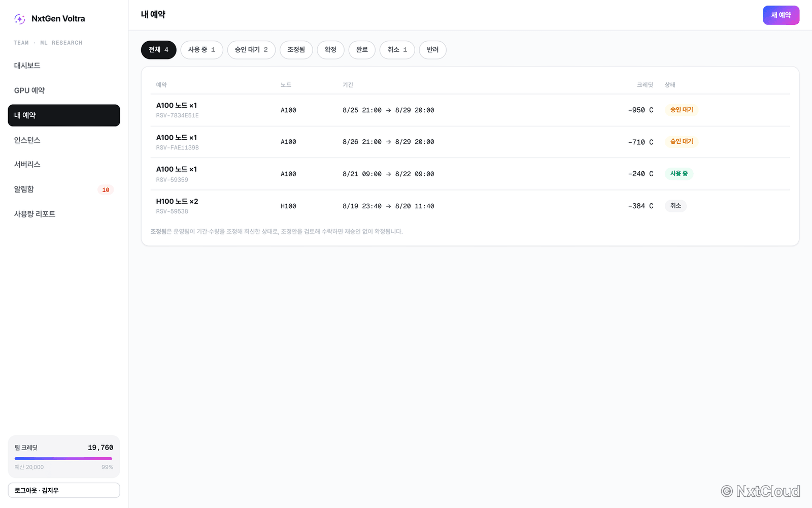Click the red 10 notification badge

(106, 190)
